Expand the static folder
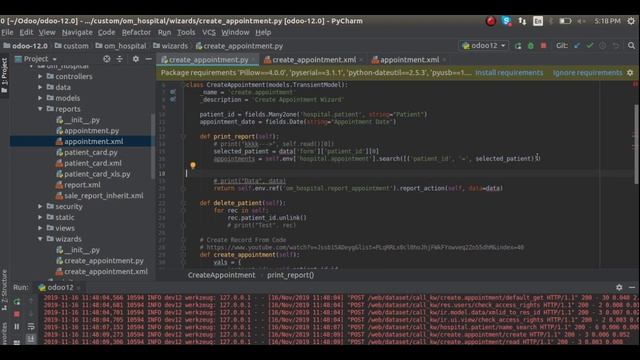The width and height of the screenshot is (640, 360). [x=40, y=218]
